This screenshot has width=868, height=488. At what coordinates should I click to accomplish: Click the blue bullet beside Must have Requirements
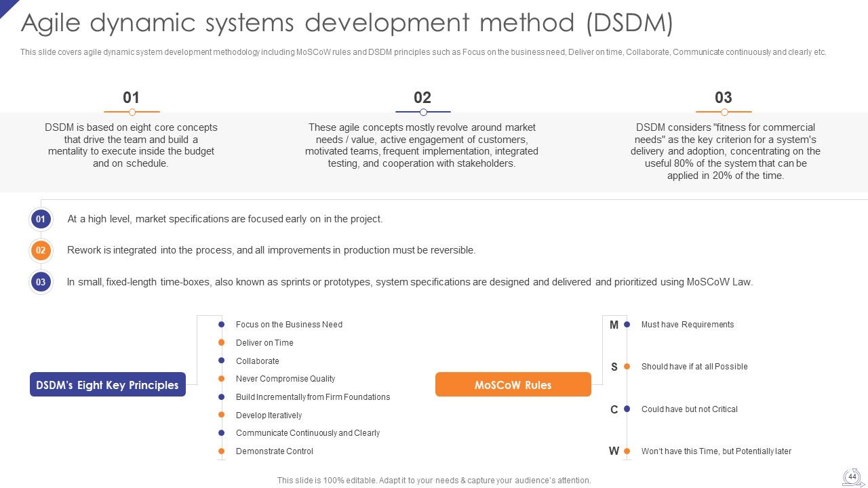[x=627, y=325]
